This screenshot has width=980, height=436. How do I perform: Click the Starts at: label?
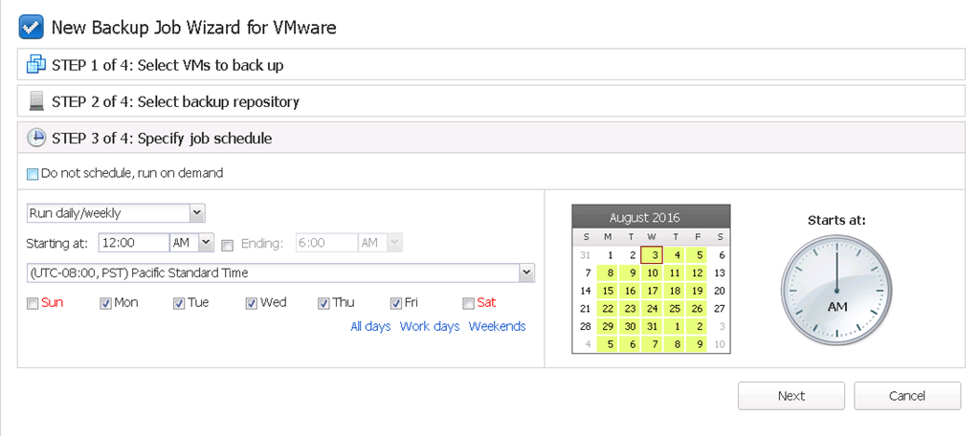(836, 220)
